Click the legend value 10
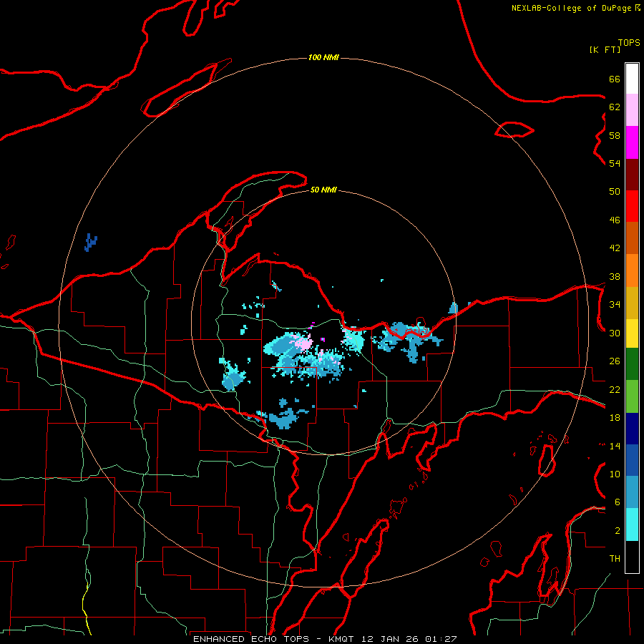 coord(615,474)
